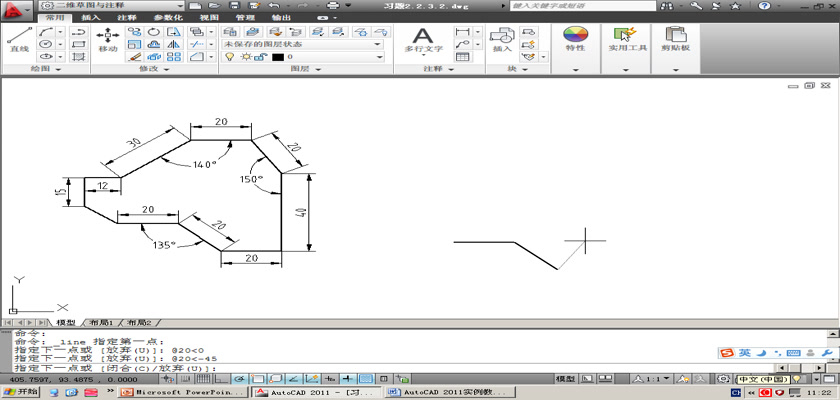Screen dimensions: 840x400
Task: Click the Linear Dimension tool icon
Action: (462, 32)
